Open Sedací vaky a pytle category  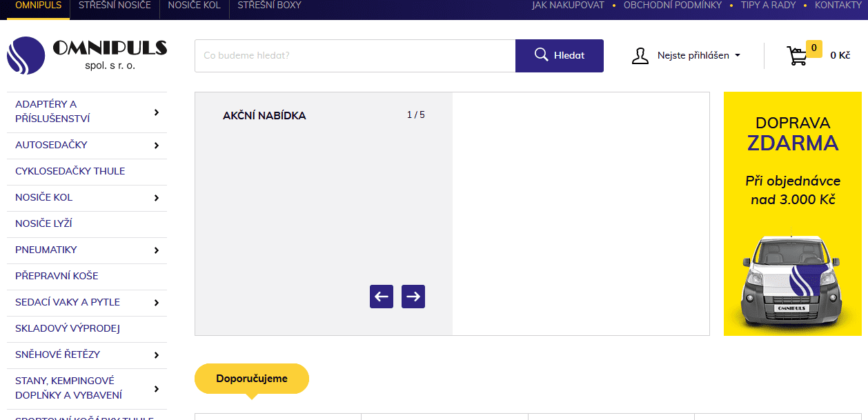(x=68, y=302)
